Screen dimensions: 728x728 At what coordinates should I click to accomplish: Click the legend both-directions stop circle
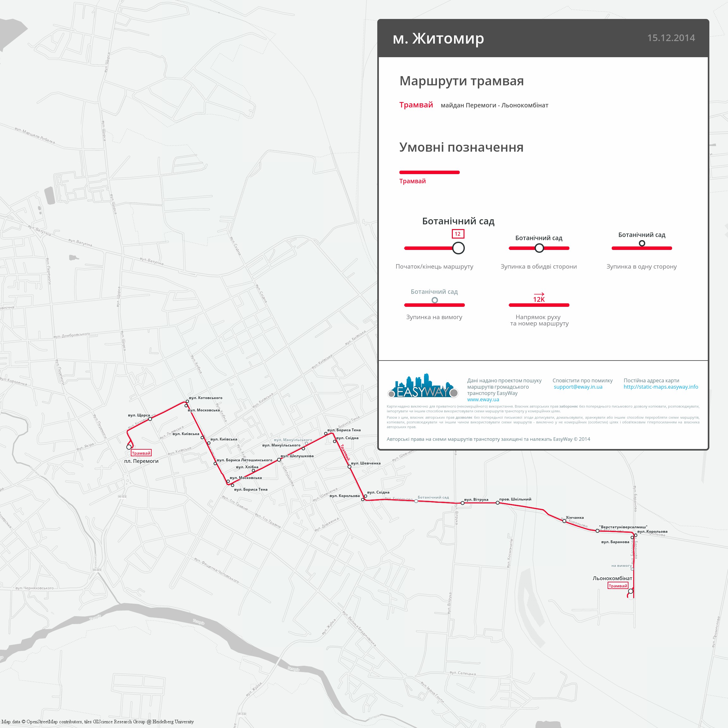539,248
